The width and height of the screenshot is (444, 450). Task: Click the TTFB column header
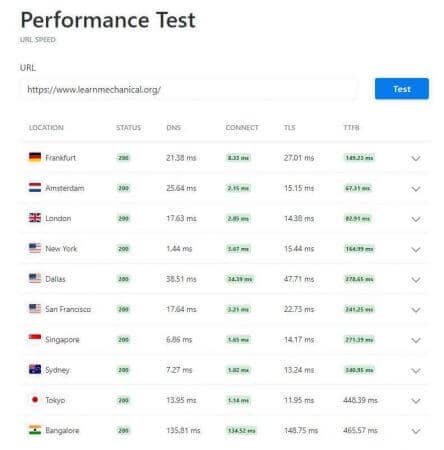coord(351,127)
